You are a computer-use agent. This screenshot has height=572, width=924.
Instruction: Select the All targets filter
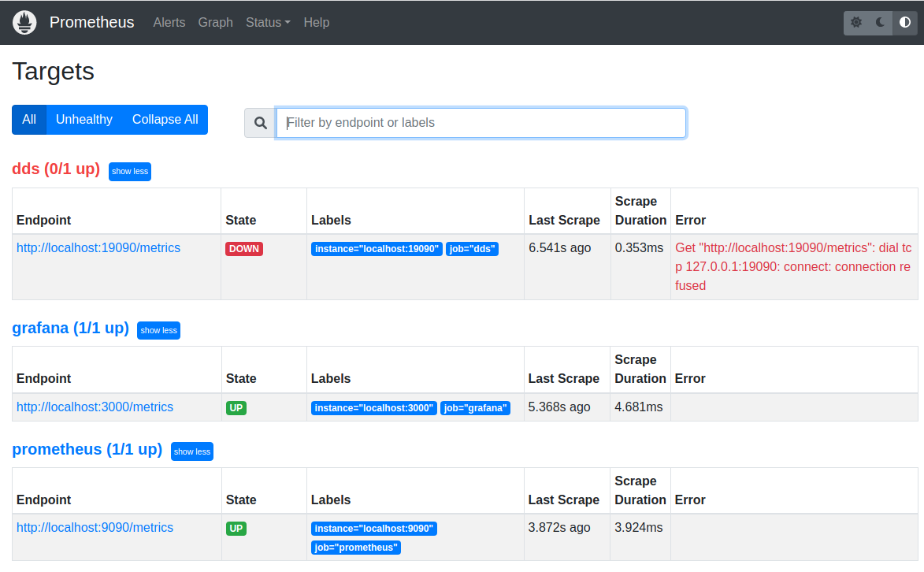(x=29, y=120)
